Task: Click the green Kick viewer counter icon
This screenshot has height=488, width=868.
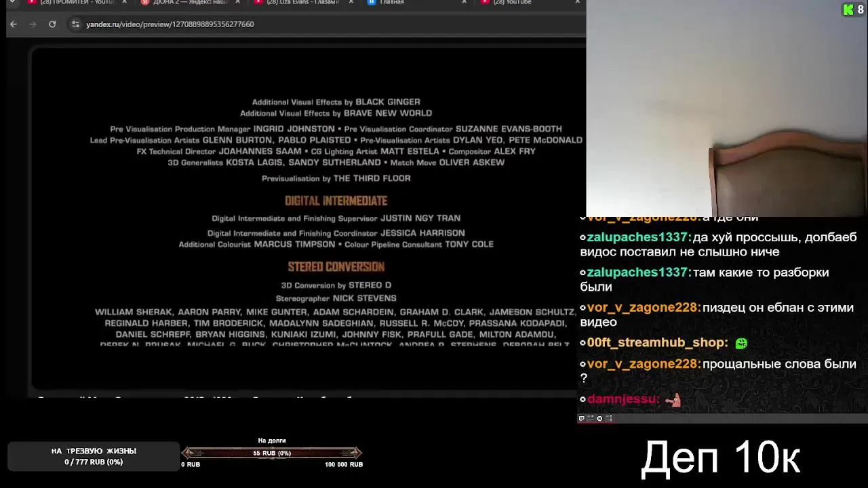Action: pyautogui.click(x=848, y=9)
